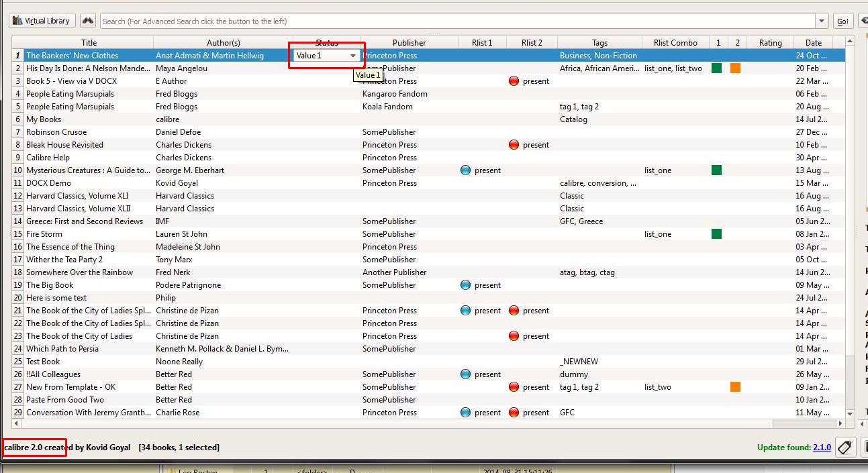This screenshot has width=868, height=473.
Task: Click blue present icon in Conversation With Jeremy row
Action: 466,413
